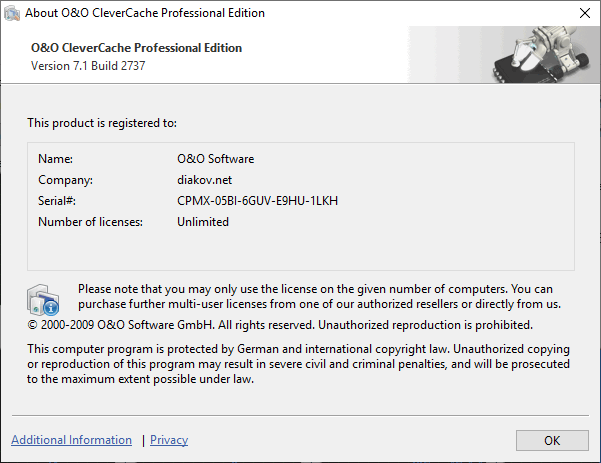Open the Privacy link

(169, 440)
